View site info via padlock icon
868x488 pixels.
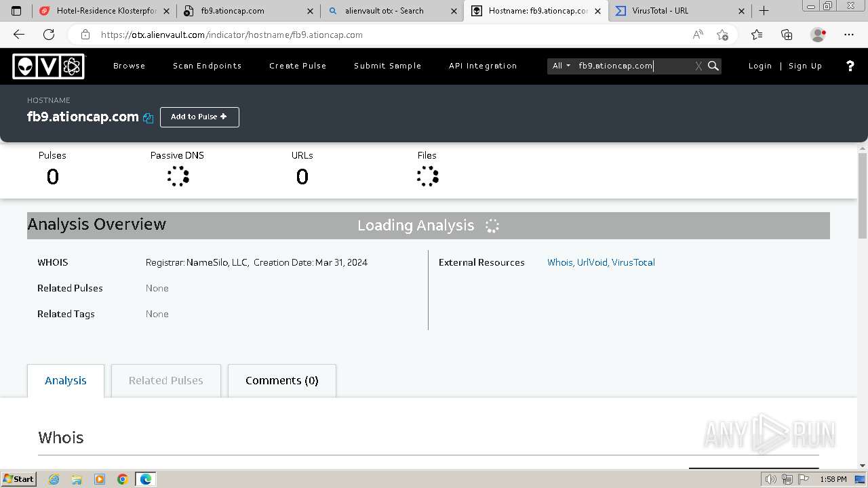pos(85,35)
